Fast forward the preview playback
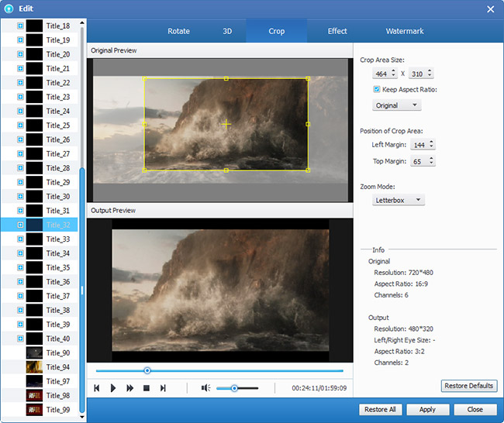 click(129, 388)
